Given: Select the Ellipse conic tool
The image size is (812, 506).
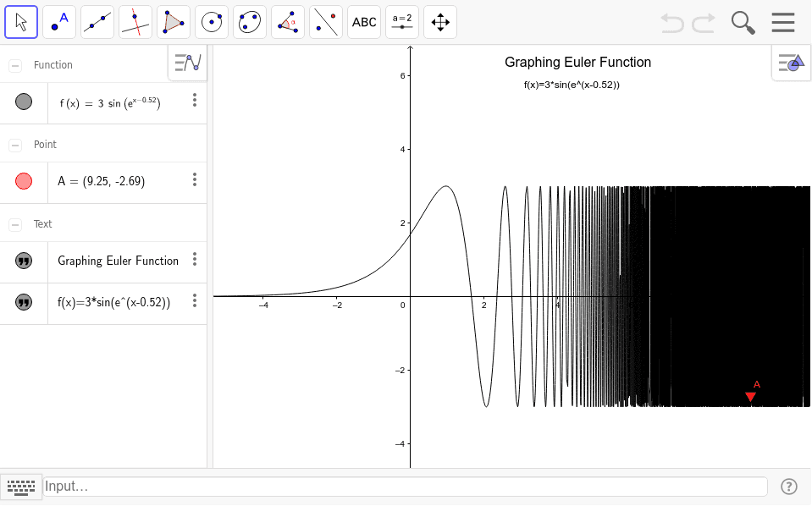Looking at the screenshot, I should tap(250, 22).
